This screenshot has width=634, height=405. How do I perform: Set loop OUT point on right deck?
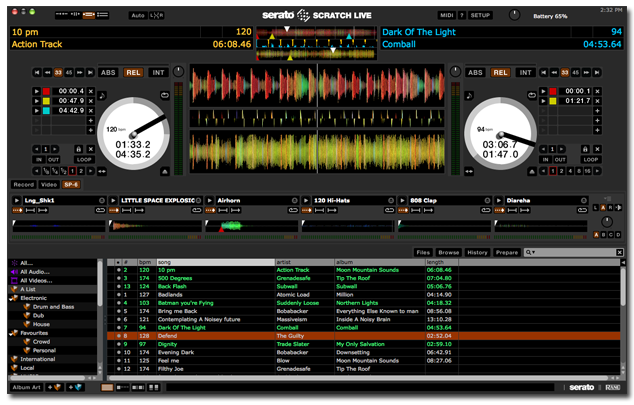click(x=560, y=160)
